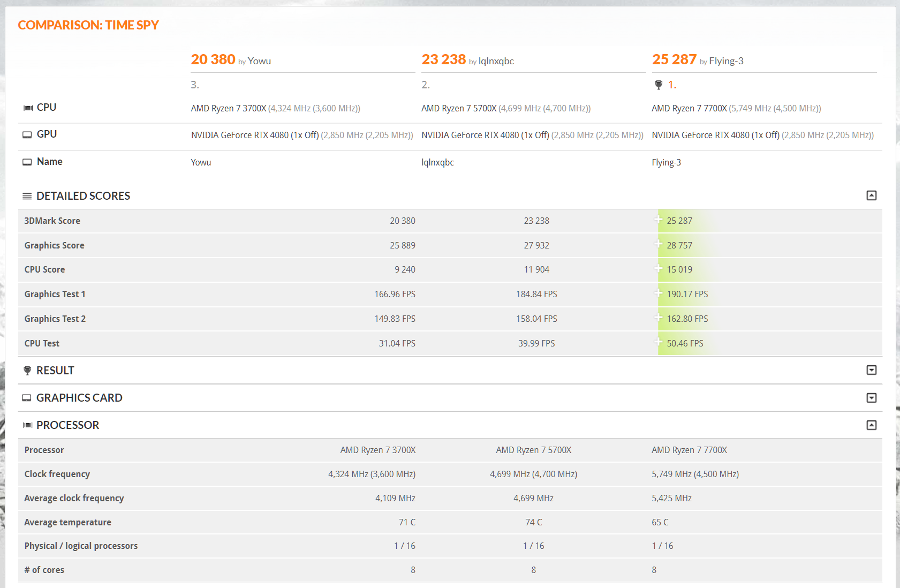Click the CPU Test row label
Viewport: 900px width, 588px height.
pyautogui.click(x=42, y=343)
